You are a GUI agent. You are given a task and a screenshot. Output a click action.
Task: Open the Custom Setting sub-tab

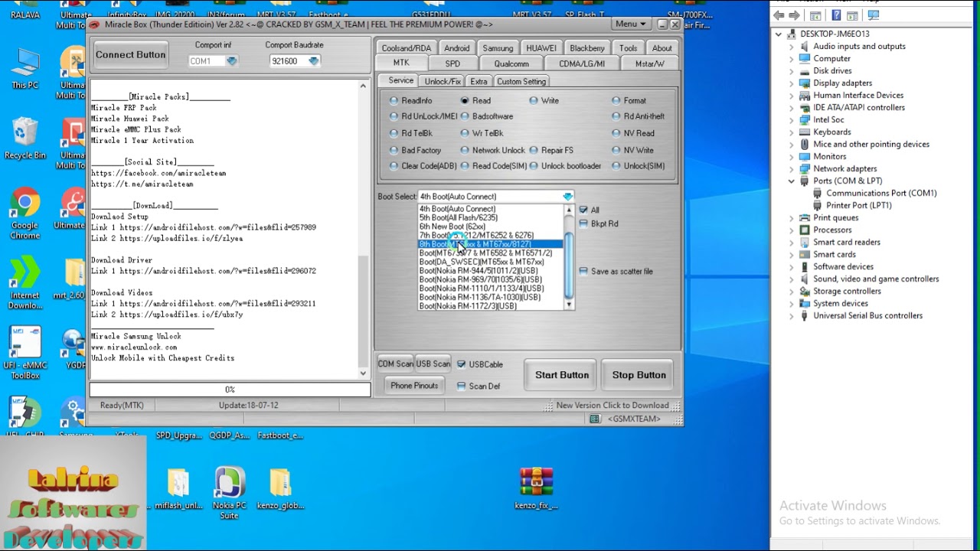pyautogui.click(x=521, y=81)
